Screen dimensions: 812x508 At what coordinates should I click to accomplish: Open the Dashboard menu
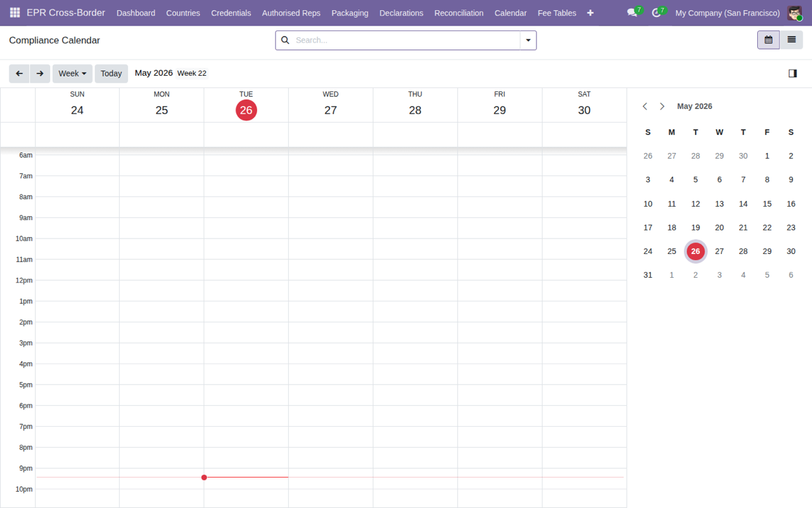(x=136, y=13)
